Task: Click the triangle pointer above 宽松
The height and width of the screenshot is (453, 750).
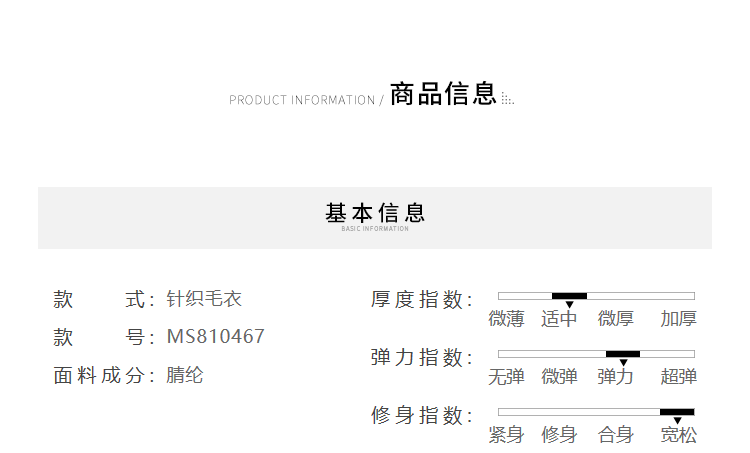Action: click(x=677, y=420)
